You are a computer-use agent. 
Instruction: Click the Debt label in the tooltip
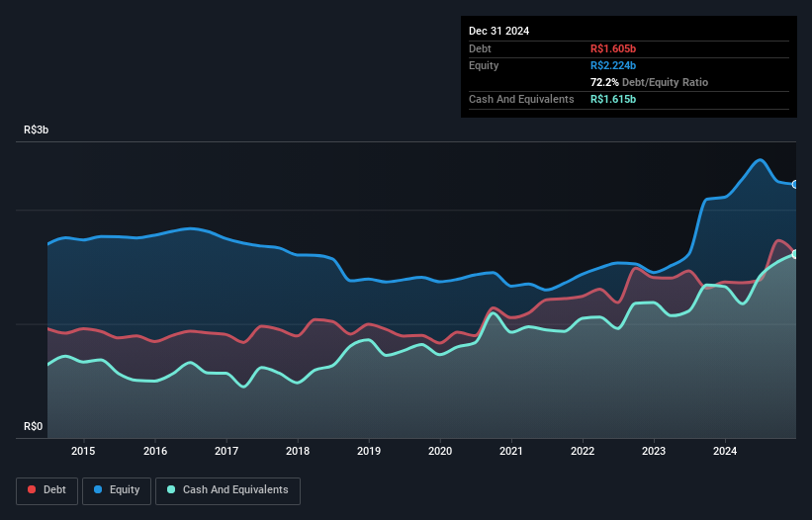480,48
